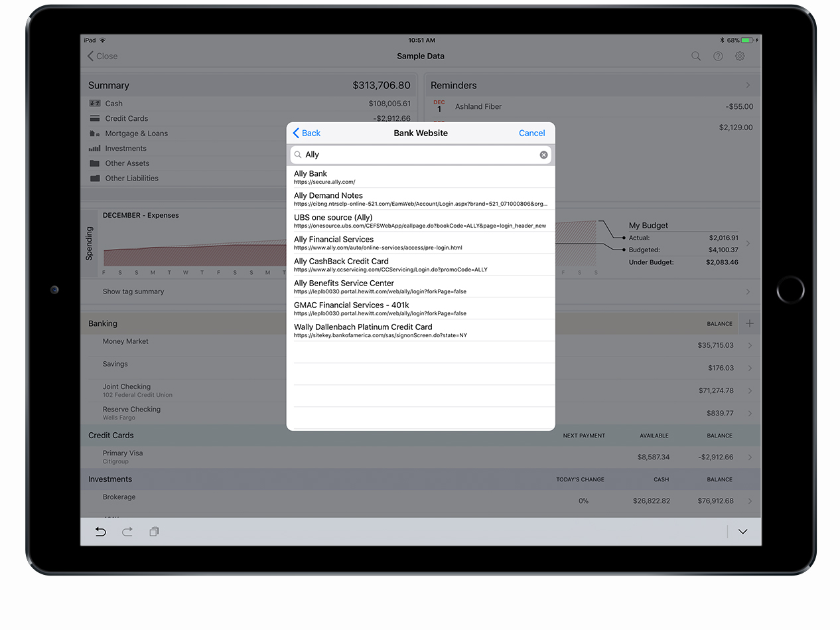Screen dimensions: 840x630
Task: Tap the Back button in Bank Website dialog
Action: coord(307,133)
